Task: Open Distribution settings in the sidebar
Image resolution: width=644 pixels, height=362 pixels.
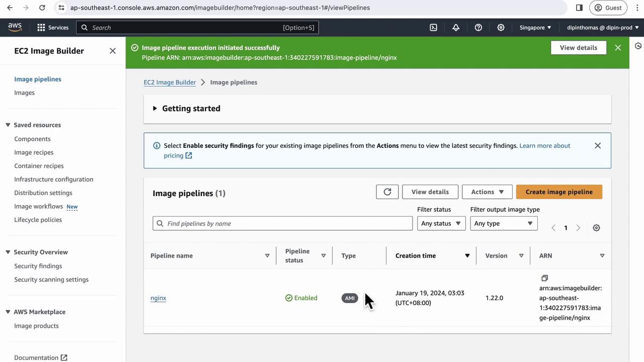Action: [43, 193]
